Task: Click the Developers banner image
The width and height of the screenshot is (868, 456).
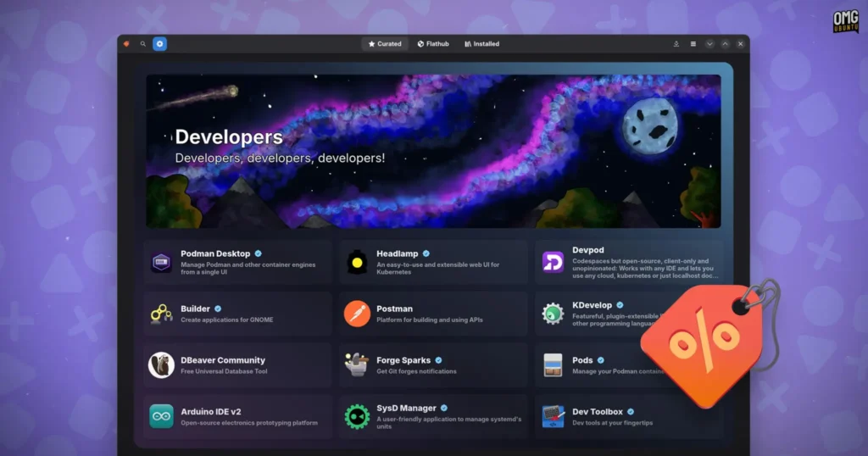Action: (x=433, y=151)
